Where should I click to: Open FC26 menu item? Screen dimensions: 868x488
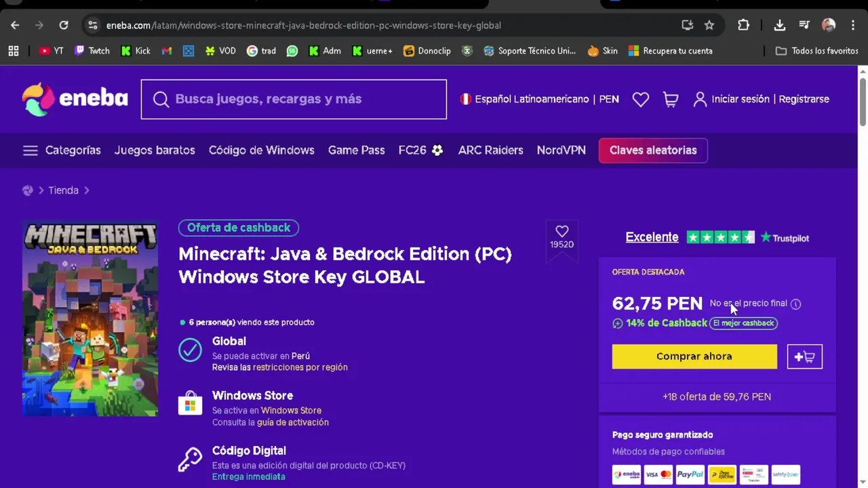click(420, 150)
